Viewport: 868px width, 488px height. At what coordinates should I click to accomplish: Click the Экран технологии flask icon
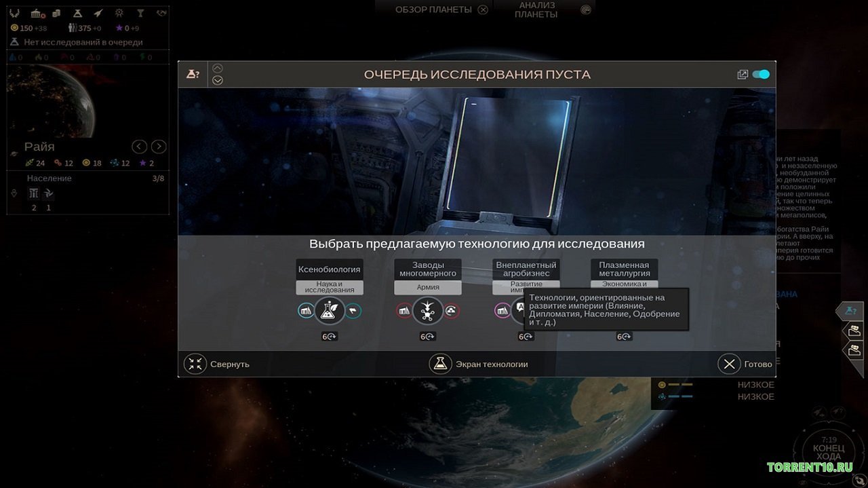(440, 364)
